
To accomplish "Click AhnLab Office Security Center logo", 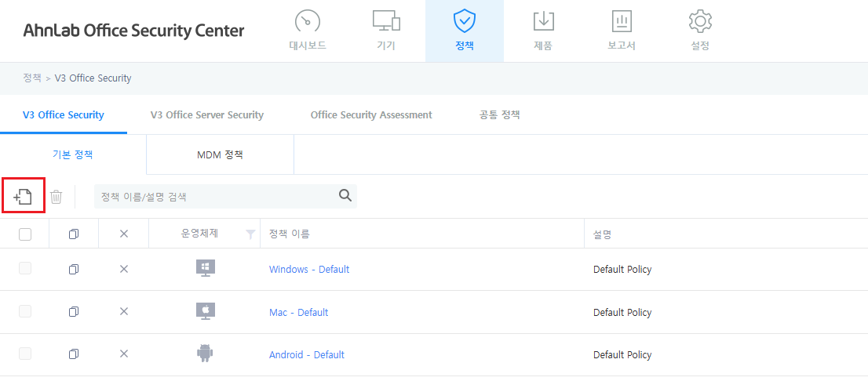I will click(x=133, y=31).
